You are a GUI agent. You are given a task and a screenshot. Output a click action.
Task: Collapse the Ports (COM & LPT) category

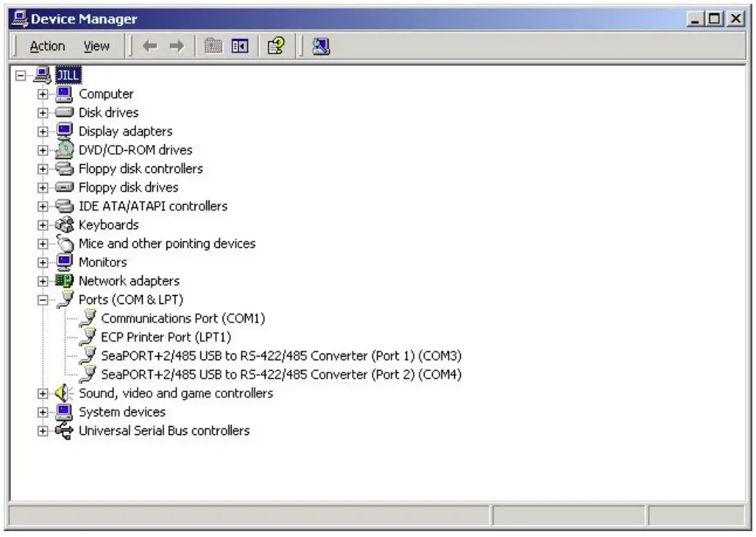click(x=43, y=300)
